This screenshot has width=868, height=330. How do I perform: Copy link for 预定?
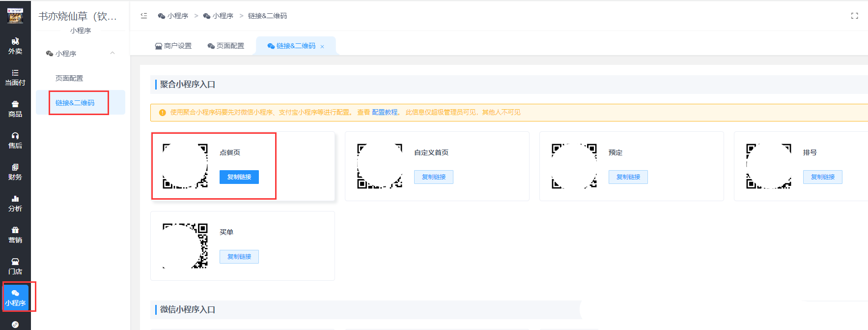628,177
